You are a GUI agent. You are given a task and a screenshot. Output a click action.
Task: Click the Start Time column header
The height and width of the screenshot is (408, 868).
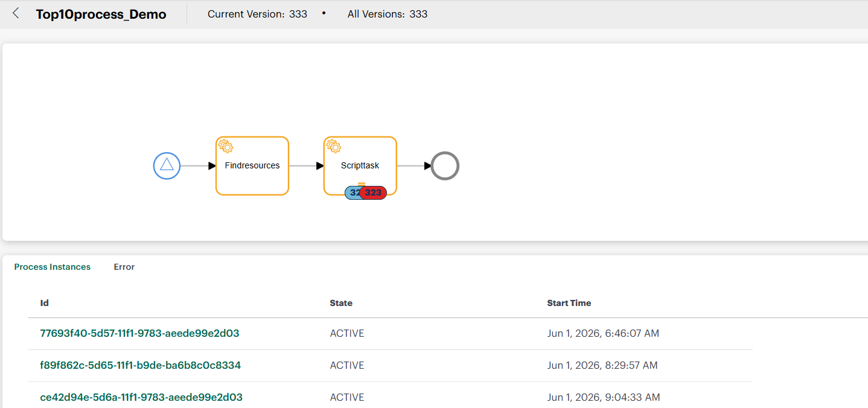click(x=569, y=303)
